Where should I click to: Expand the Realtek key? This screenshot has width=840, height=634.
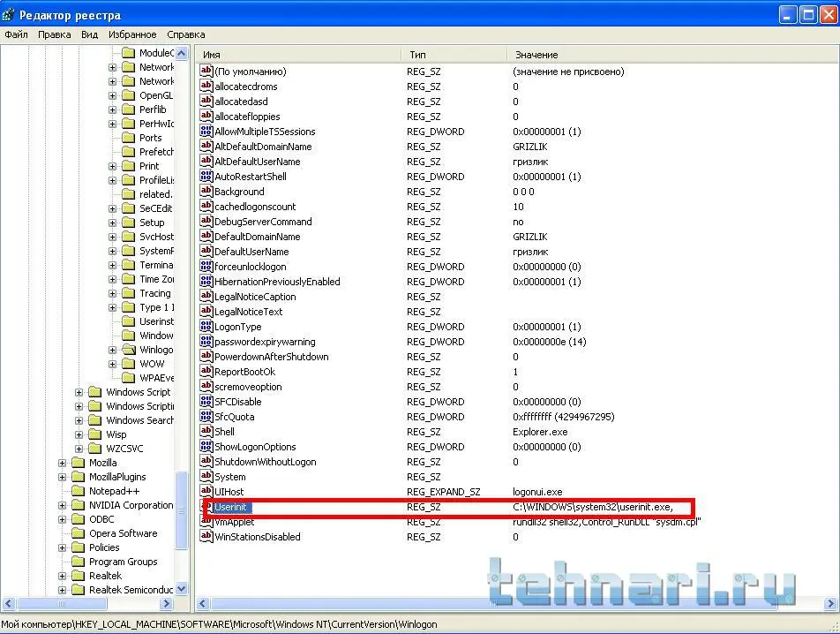pyautogui.click(x=62, y=576)
